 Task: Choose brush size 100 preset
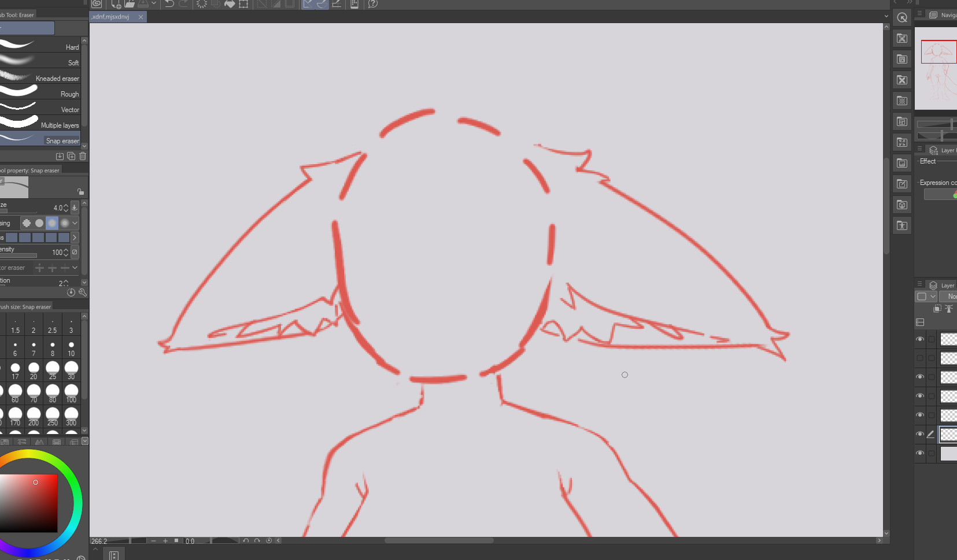tap(71, 394)
